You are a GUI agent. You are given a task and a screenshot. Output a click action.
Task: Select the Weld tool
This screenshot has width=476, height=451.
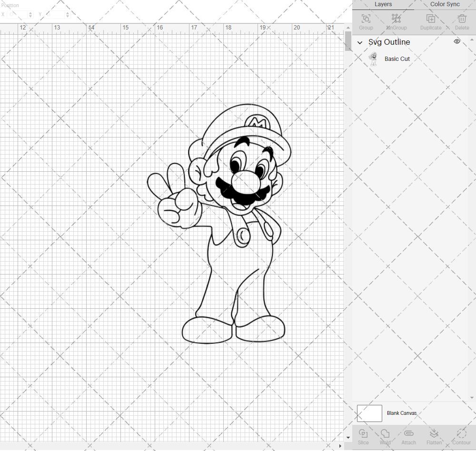tap(385, 434)
